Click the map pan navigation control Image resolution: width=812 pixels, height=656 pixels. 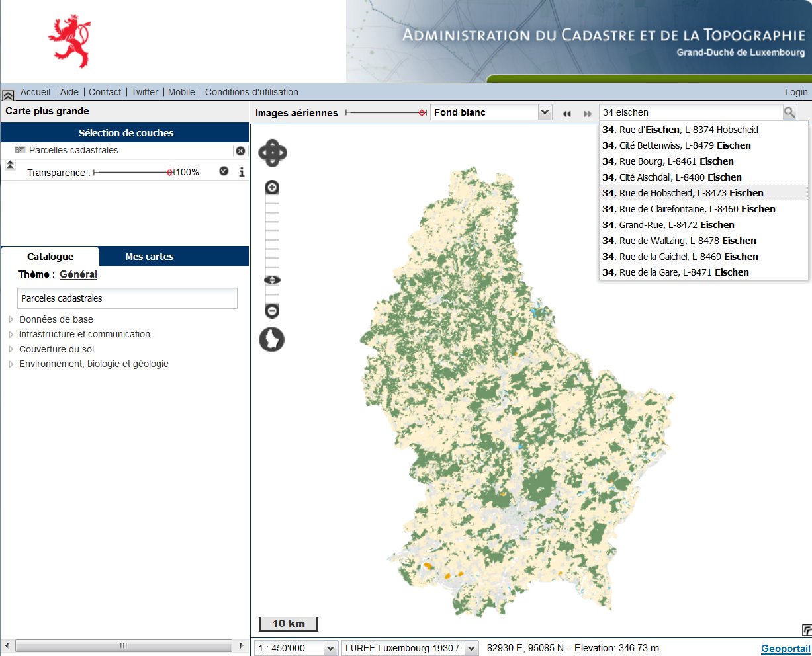[272, 153]
